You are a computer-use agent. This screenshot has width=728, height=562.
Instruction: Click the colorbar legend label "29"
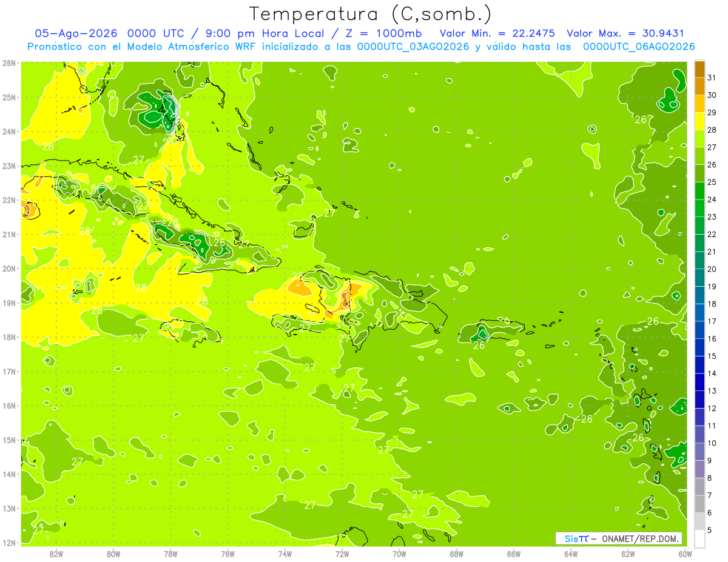tap(712, 113)
